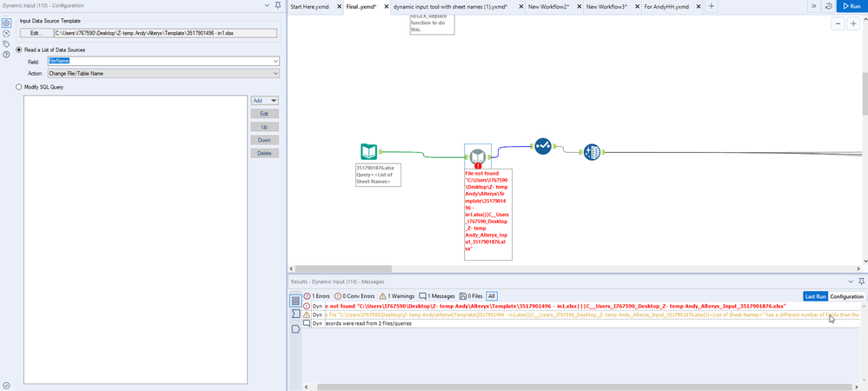Screen dimensions: 868x391
Task: Zoom in the canvas with plus
Action: (x=853, y=23)
